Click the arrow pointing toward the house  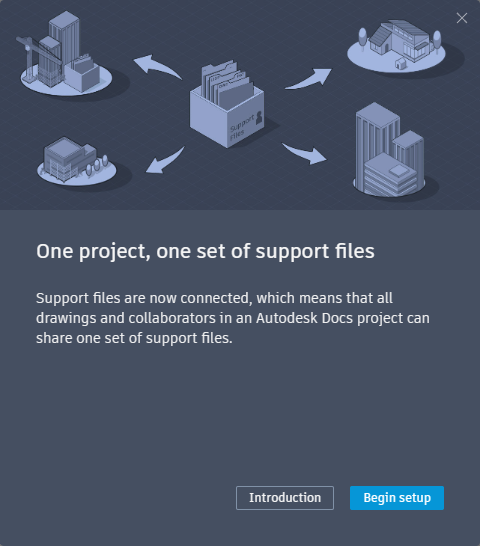[x=309, y=79]
